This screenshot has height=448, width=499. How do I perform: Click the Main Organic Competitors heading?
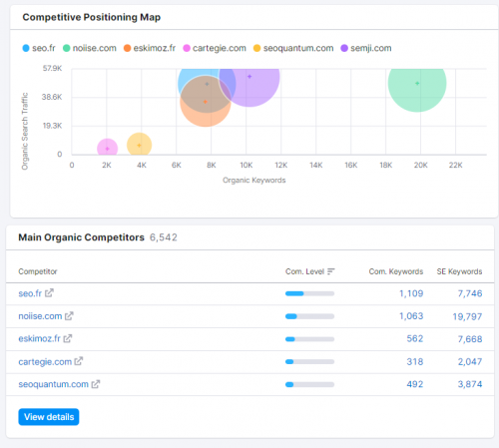point(81,237)
